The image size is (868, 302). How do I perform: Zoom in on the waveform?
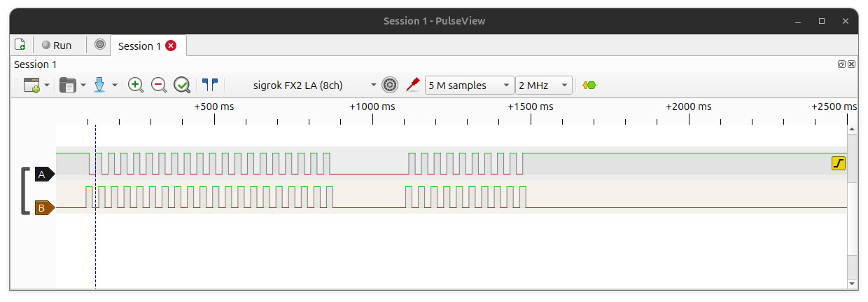pos(136,85)
